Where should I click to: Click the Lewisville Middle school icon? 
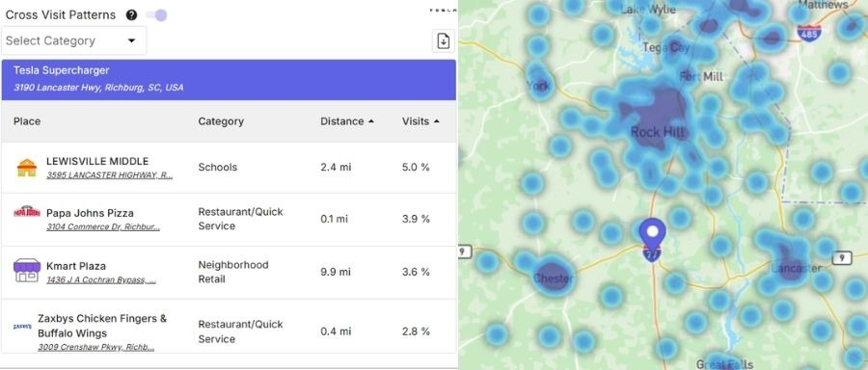coord(27,167)
